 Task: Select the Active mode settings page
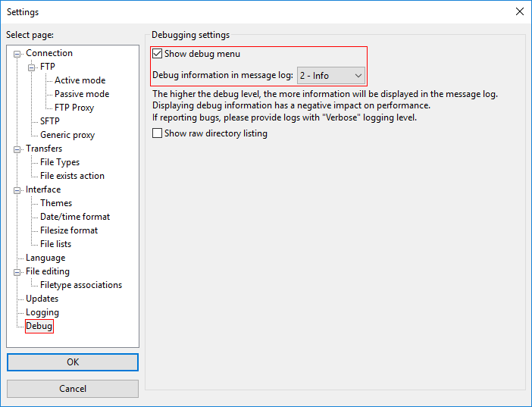(80, 80)
